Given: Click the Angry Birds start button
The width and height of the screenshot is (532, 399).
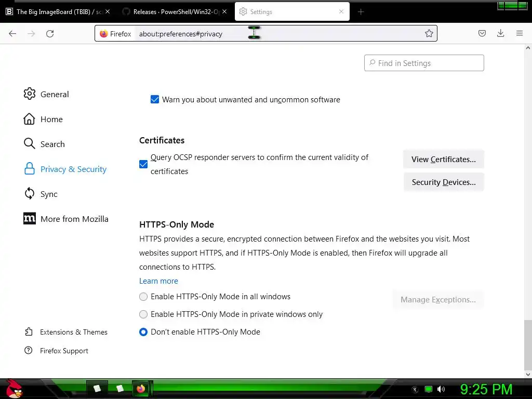Looking at the screenshot, I should (14, 389).
